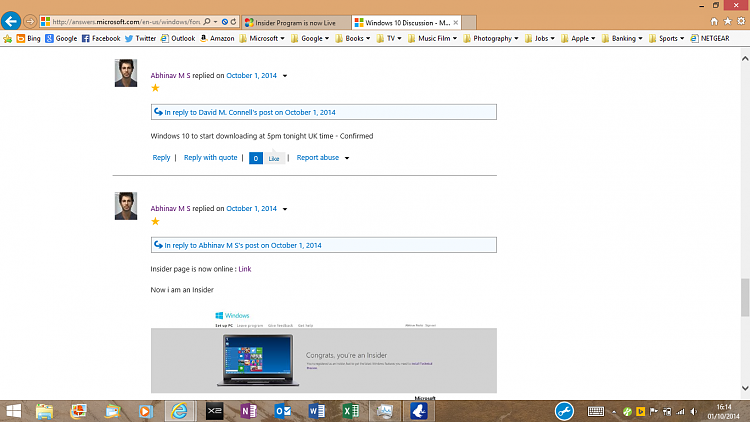750x422 pixels.
Task: Click the 0 like count badge
Action: 256,158
